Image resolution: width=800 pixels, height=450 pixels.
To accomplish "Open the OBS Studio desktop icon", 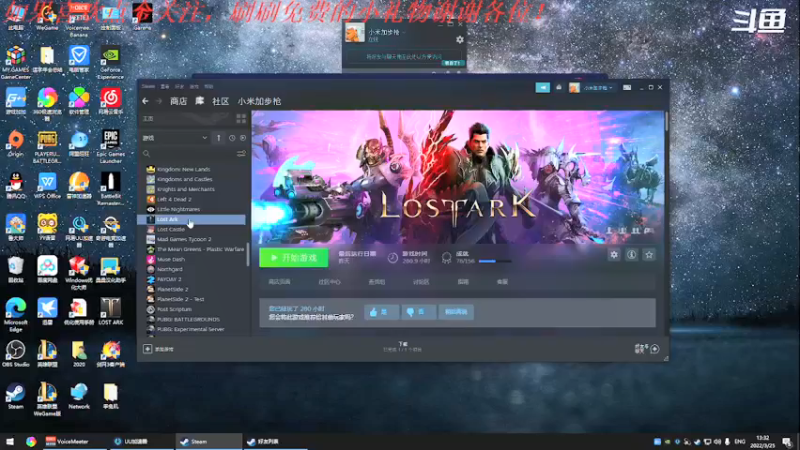I will click(x=16, y=354).
